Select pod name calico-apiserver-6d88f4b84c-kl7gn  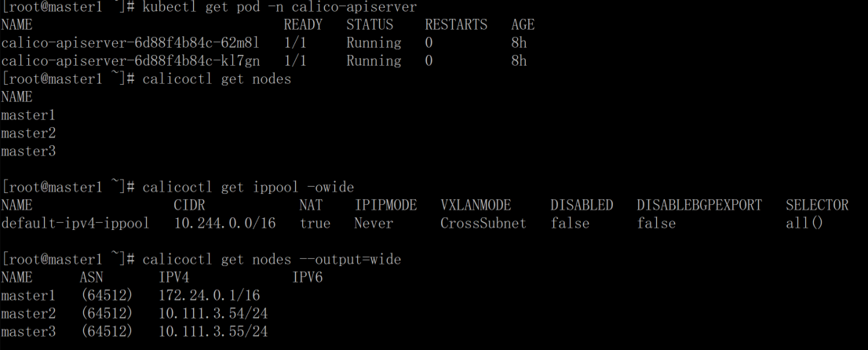(x=130, y=61)
